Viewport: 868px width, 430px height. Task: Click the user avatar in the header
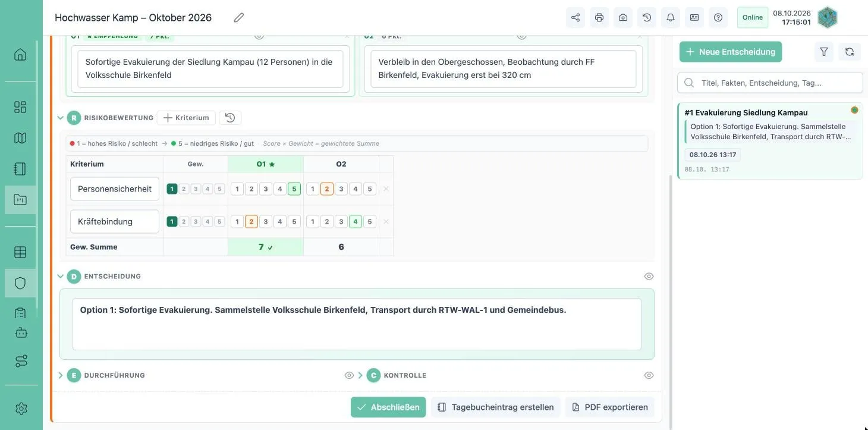828,18
